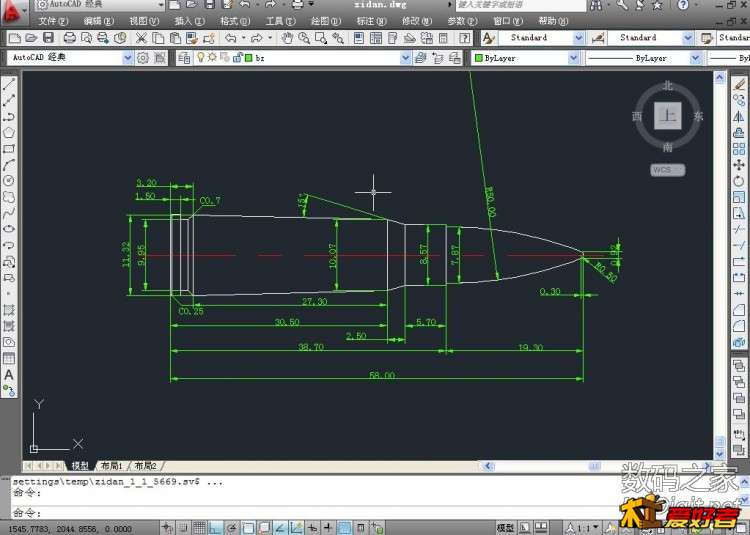Select the Ellipse draw tool

tap(9, 229)
